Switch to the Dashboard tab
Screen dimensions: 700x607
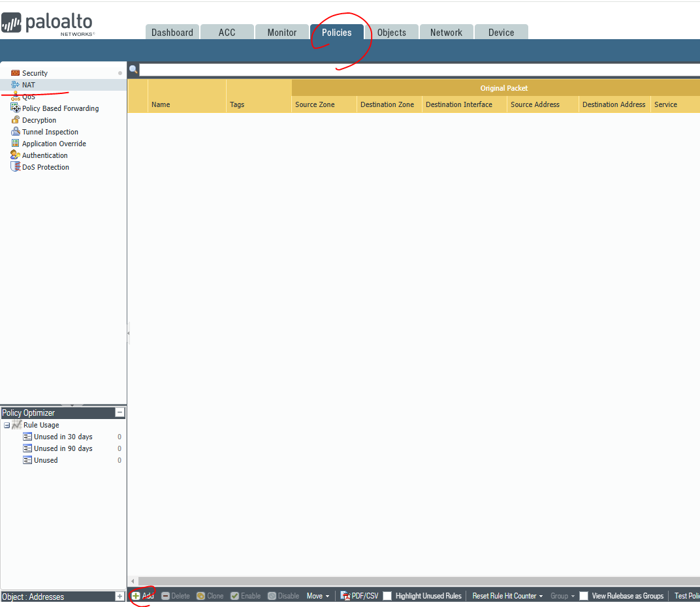pyautogui.click(x=172, y=32)
